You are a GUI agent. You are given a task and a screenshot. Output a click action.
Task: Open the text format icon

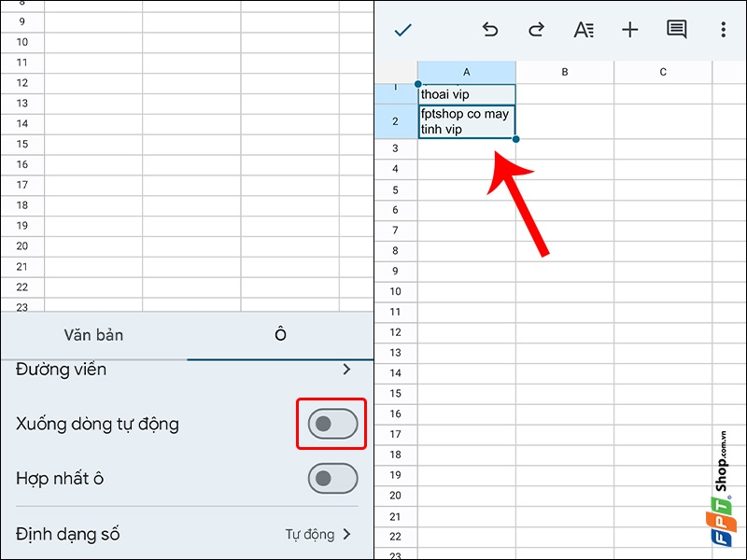pos(583,30)
